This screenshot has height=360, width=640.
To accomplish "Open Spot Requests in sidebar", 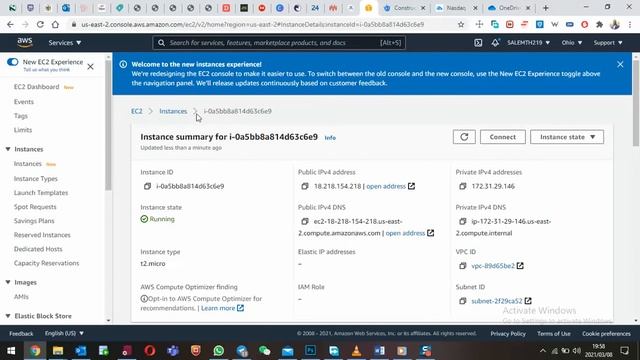I will [x=35, y=207].
